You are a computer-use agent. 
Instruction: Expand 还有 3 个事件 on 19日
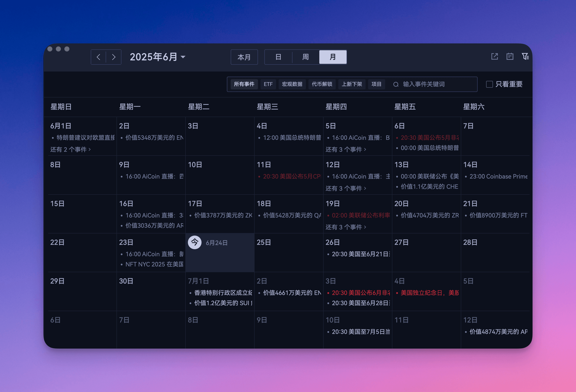point(346,227)
